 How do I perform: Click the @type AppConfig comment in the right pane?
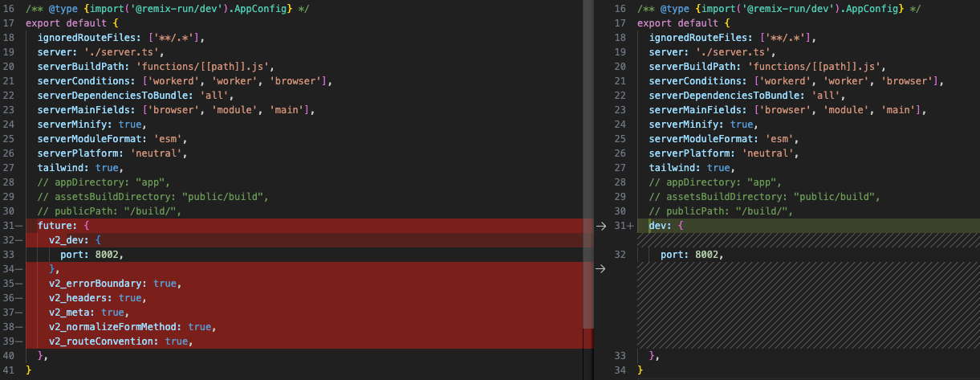(x=780, y=9)
